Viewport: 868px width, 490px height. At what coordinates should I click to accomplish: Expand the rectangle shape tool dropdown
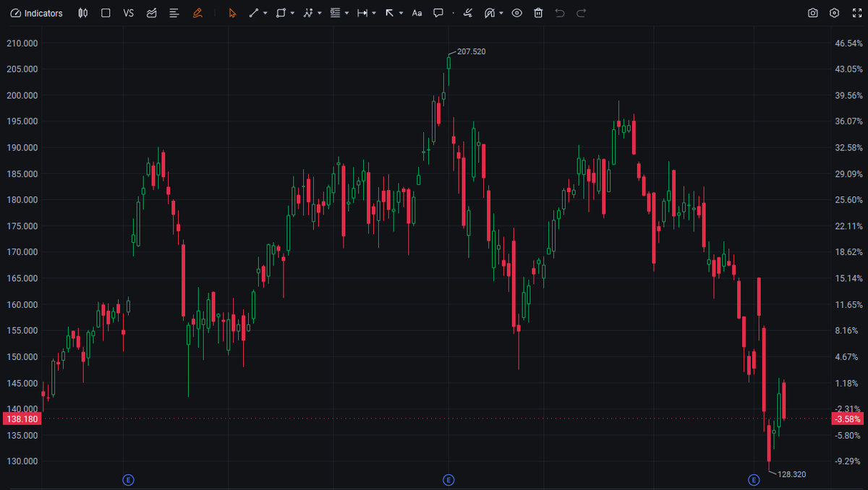292,13
